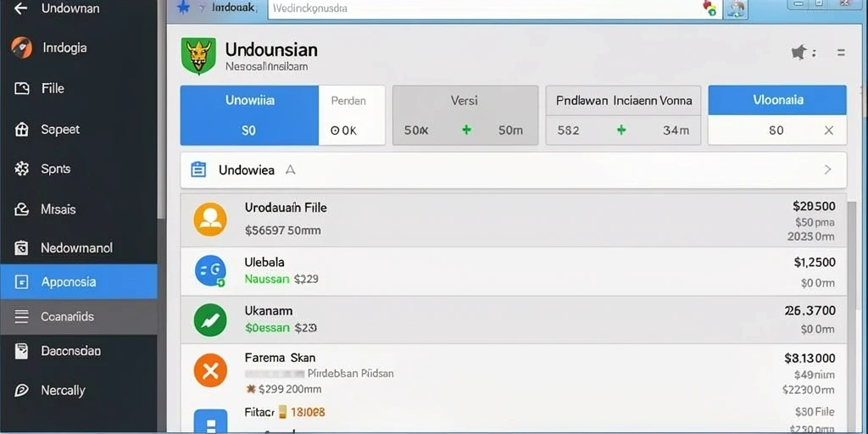The image size is (868, 434).
Task: Select the Sapeet gift icon in sidebar
Action: (x=21, y=130)
